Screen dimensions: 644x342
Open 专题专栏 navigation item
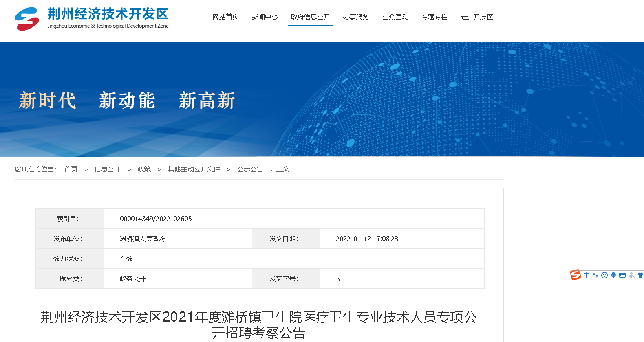pyautogui.click(x=434, y=17)
